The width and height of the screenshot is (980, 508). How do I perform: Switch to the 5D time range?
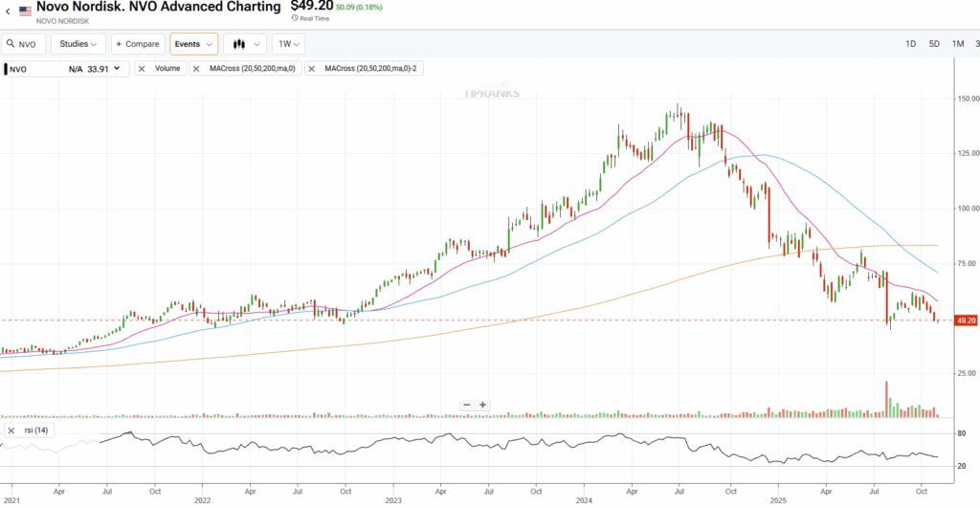[934, 44]
